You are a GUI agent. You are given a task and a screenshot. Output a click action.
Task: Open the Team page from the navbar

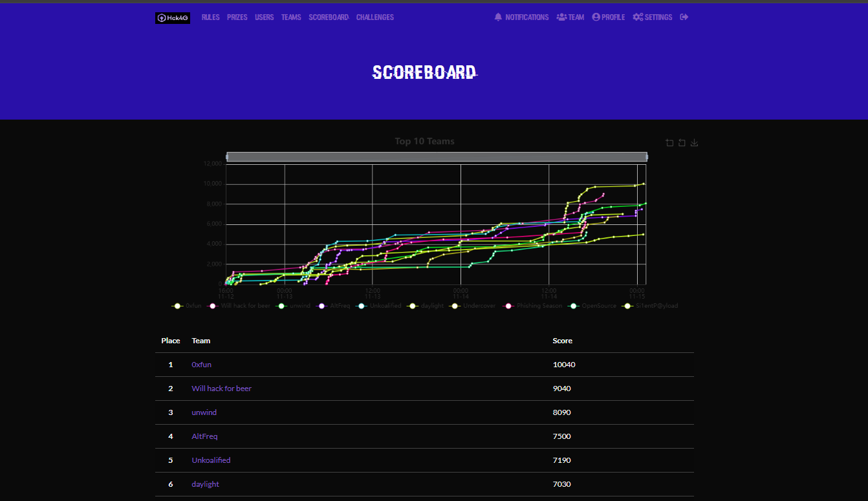pos(570,17)
